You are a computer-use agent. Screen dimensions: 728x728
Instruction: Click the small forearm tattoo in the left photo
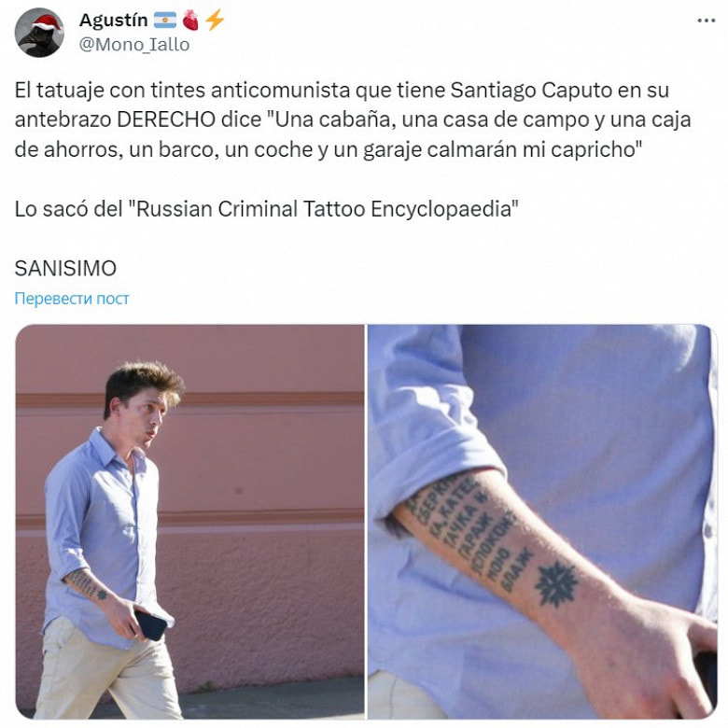pyautogui.click(x=87, y=585)
